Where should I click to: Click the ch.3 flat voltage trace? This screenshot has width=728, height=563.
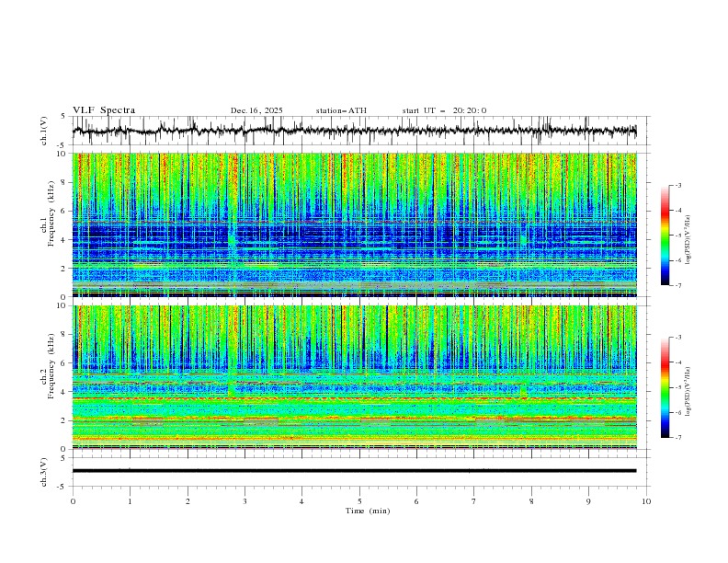tap(354, 471)
